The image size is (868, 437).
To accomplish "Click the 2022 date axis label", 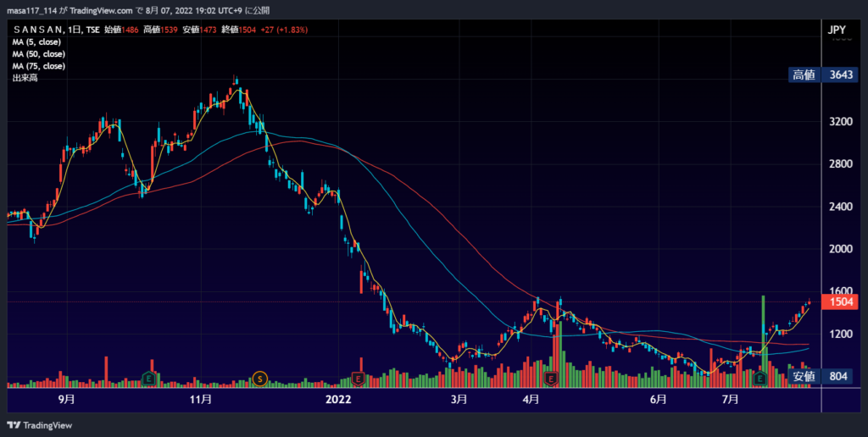I will 338,400.
